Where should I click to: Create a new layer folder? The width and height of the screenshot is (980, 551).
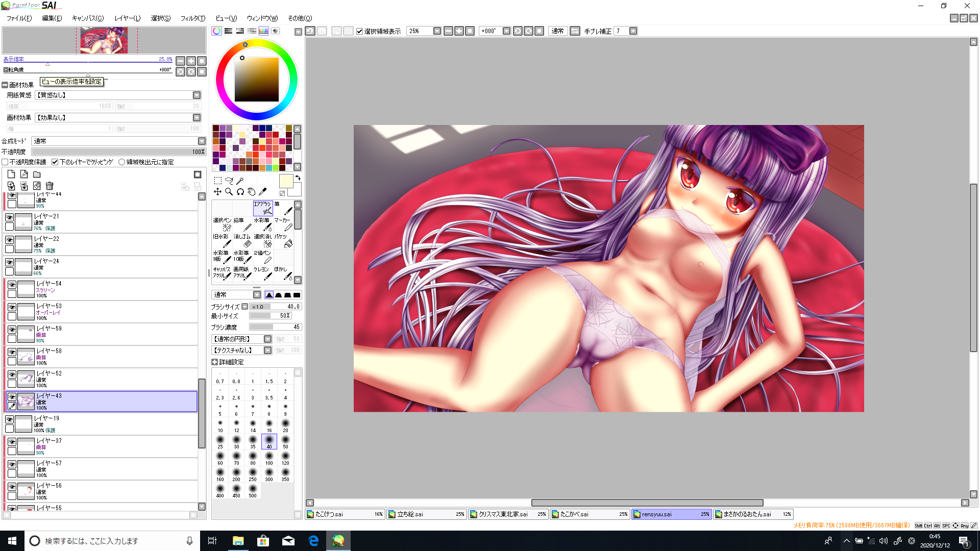[37, 174]
